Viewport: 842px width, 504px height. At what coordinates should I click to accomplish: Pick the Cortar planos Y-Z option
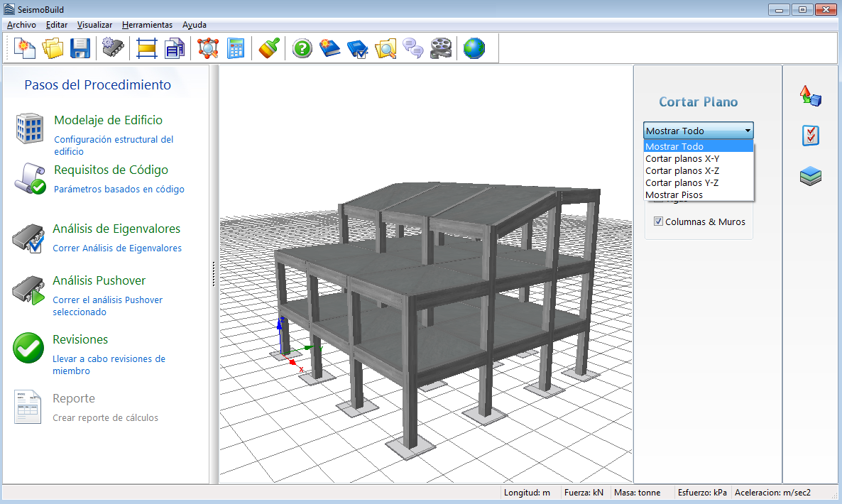(682, 183)
